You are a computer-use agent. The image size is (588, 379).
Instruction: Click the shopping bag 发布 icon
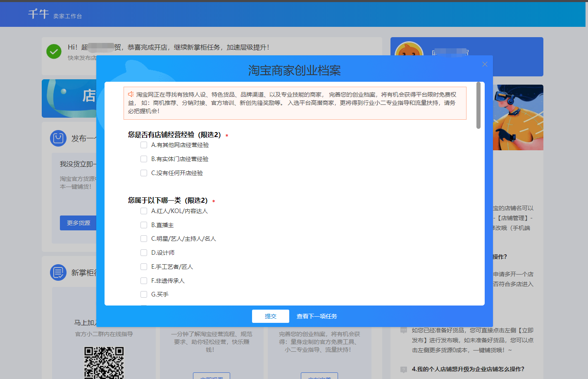(x=58, y=138)
